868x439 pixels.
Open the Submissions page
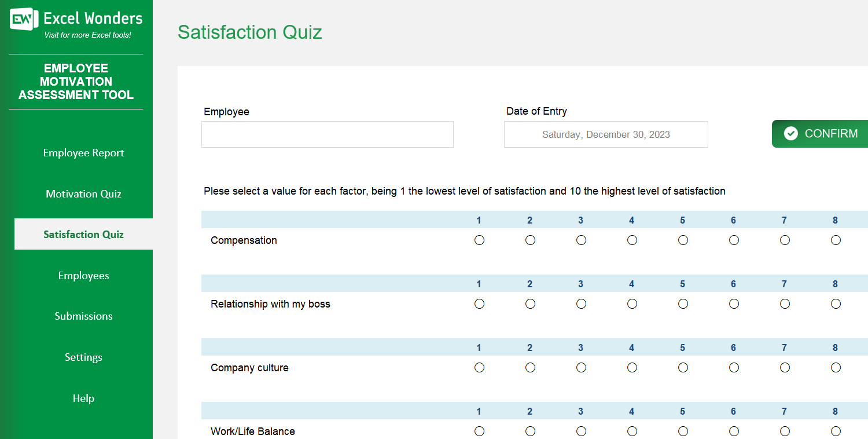[x=83, y=316]
